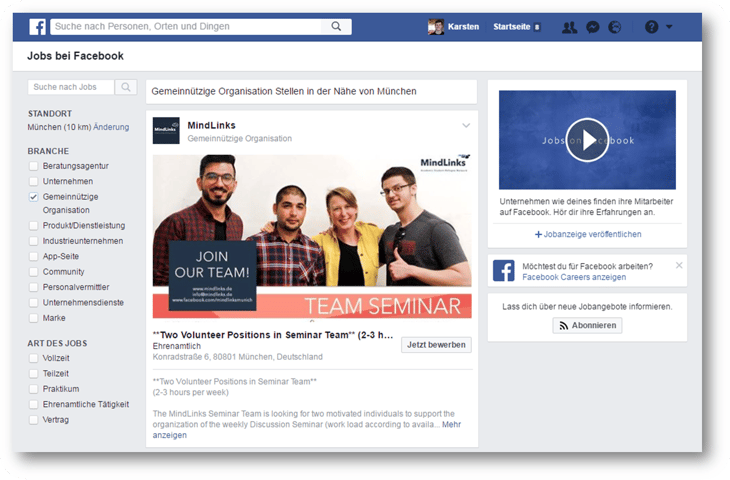Check the Unternehmen checkbox
Image resolution: width=730 pixels, height=480 pixels.
34,182
